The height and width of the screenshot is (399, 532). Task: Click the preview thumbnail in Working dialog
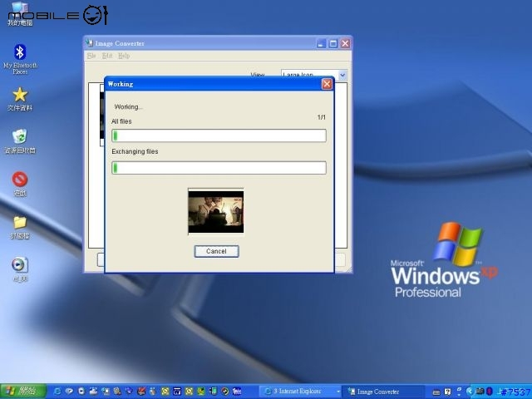[x=216, y=212]
